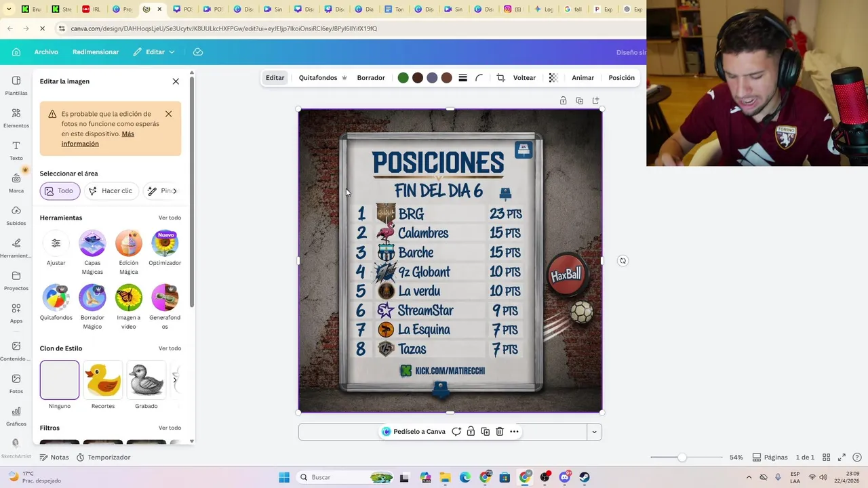The image size is (868, 488).
Task: Open the Archivo menu
Action: point(46,52)
